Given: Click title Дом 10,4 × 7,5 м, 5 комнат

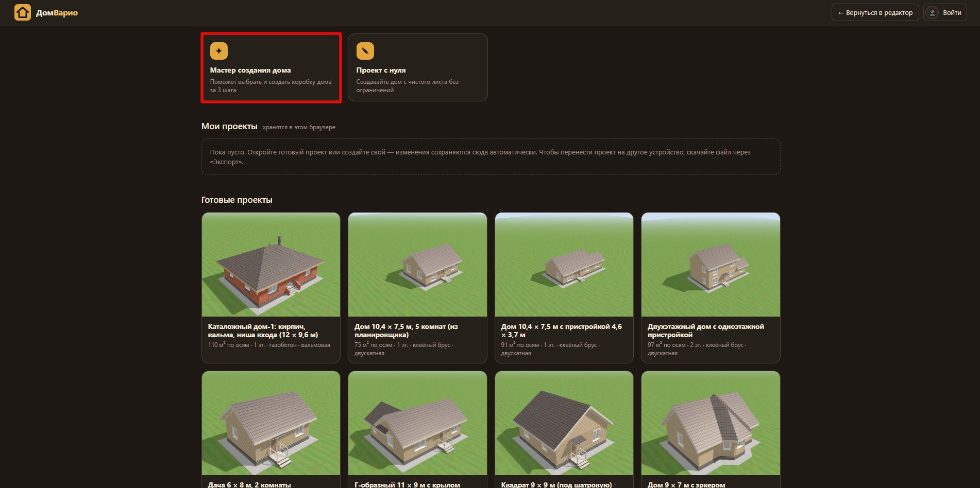Looking at the screenshot, I should click(x=406, y=330).
